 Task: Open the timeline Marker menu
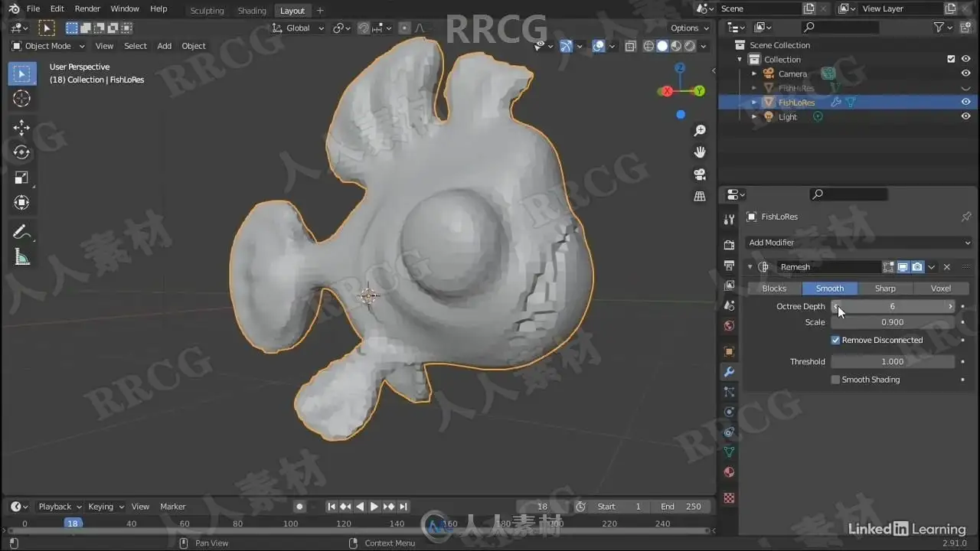[x=173, y=507]
